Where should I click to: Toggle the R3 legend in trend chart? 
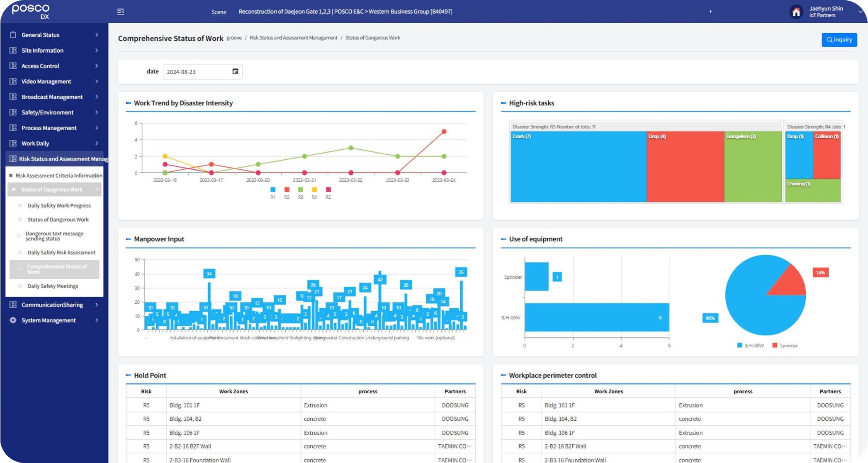point(301,193)
